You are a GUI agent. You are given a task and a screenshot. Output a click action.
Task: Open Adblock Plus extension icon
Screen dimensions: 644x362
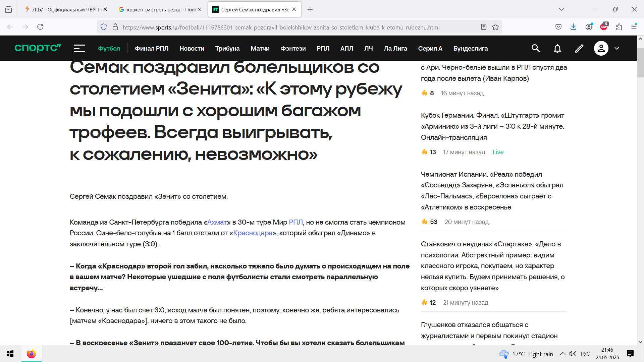point(604,26)
